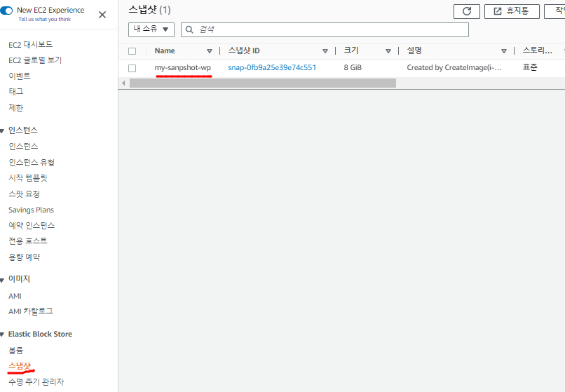Open 수명 주기 관리자 in sidebar

pyautogui.click(x=36, y=381)
